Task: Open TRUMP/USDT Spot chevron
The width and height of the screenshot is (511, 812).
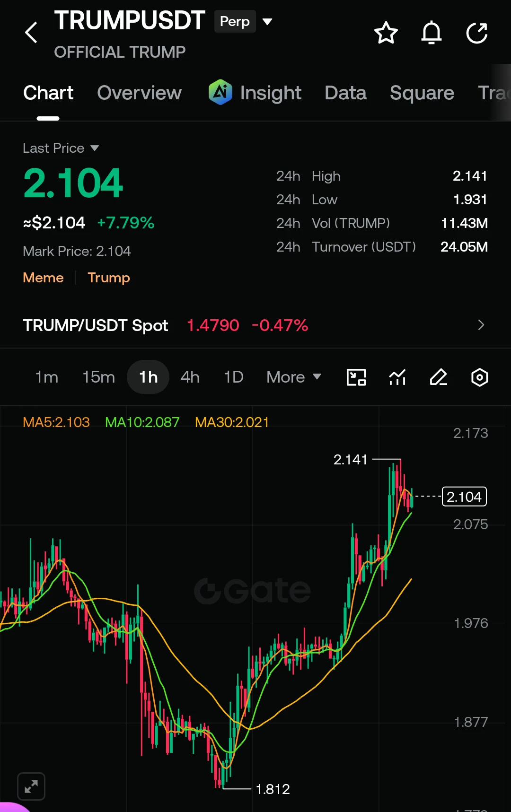Action: (x=481, y=325)
